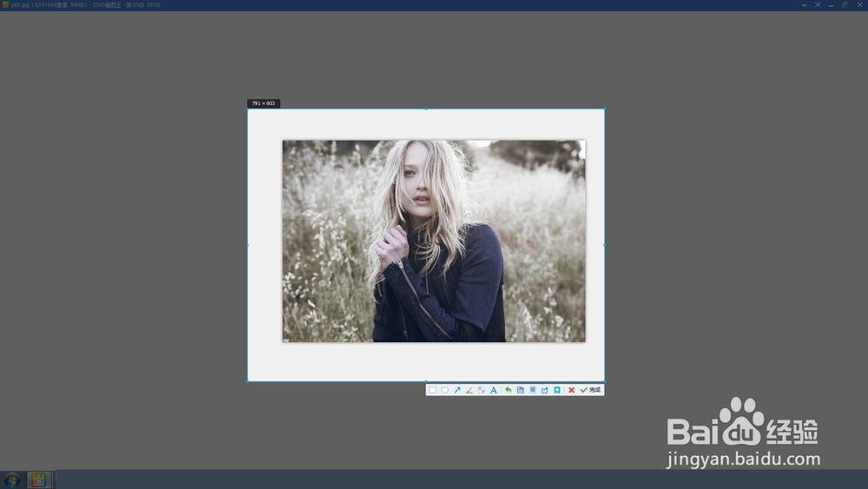
Task: Select the mosaic blur tool
Action: (481, 390)
